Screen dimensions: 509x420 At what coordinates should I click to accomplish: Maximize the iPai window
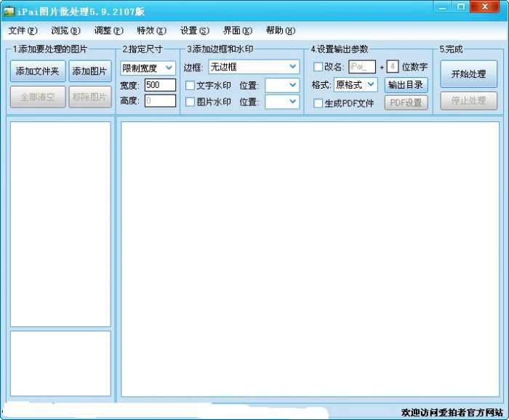pos(461,7)
